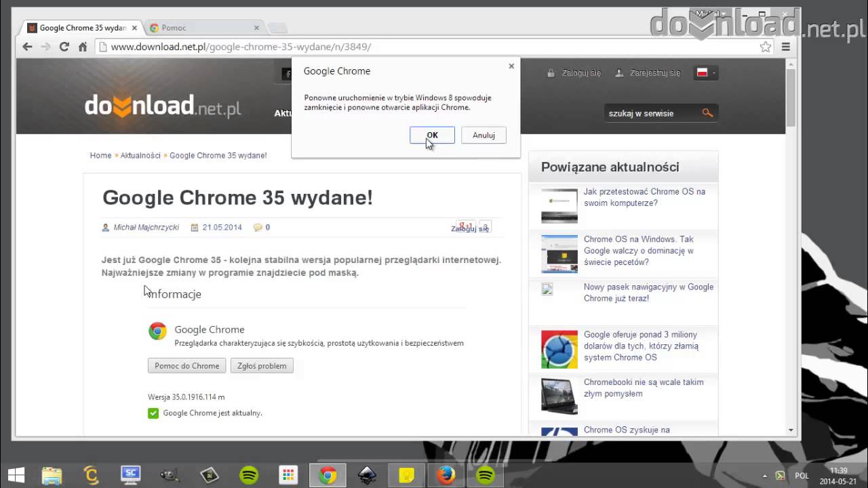Open author Michał Majchrzycki's link
Screen dimensions: 868x488
pyautogui.click(x=146, y=227)
